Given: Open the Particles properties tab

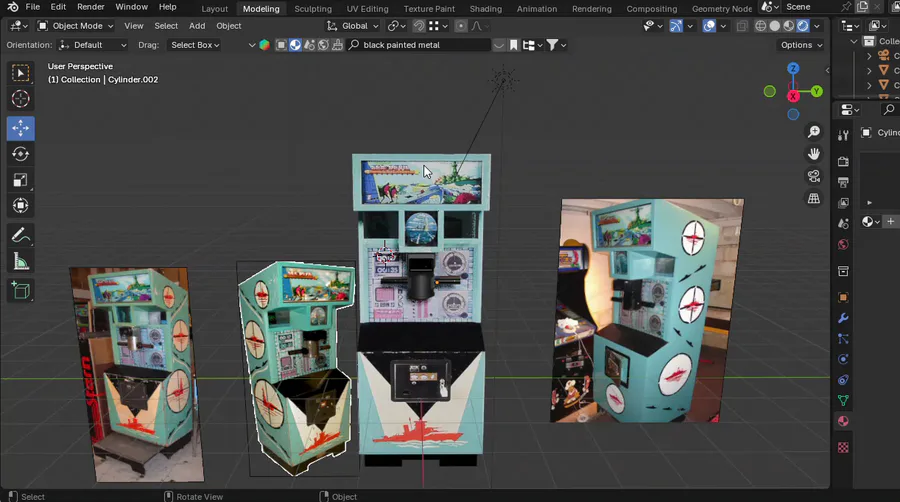Looking at the screenshot, I should 843,338.
